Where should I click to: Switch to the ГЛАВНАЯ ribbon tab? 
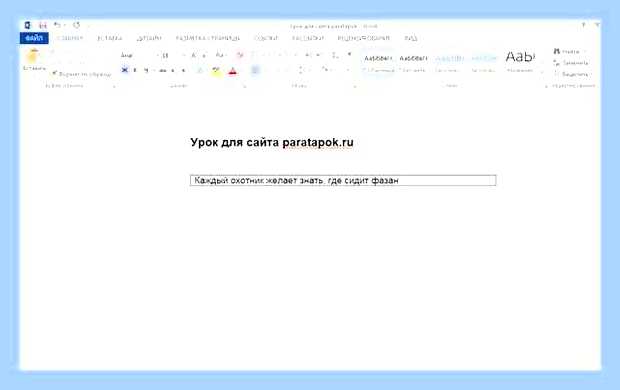(x=70, y=38)
